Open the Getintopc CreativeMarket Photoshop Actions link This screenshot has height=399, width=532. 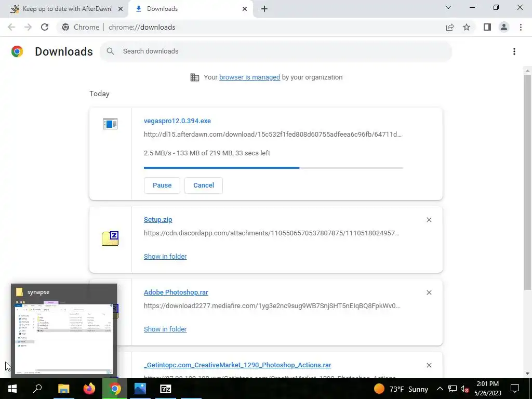click(x=237, y=365)
